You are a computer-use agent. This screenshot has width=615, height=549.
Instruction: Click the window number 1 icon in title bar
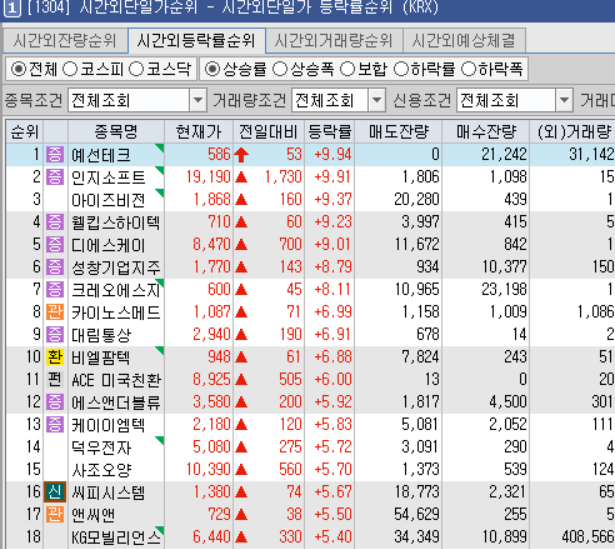pyautogui.click(x=12, y=8)
